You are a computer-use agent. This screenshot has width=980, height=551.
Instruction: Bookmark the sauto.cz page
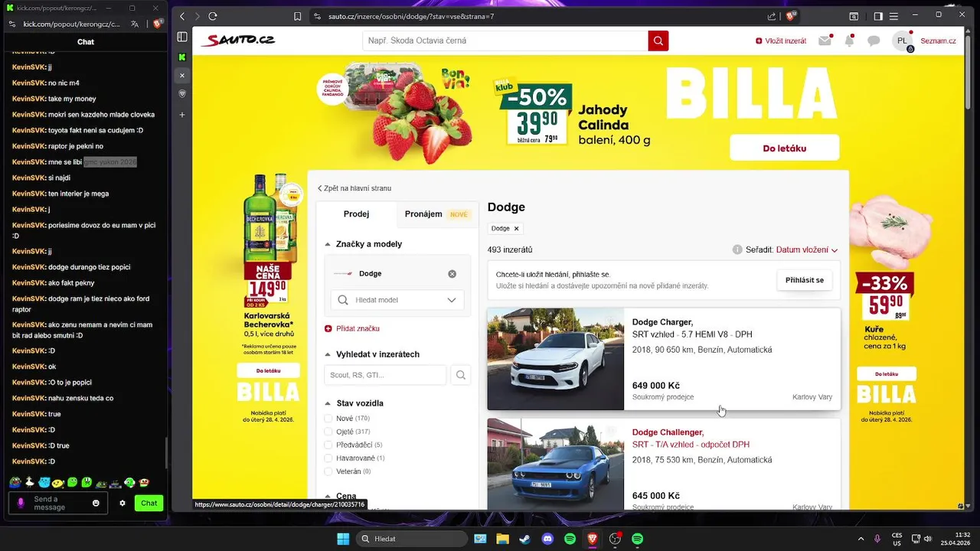297,16
